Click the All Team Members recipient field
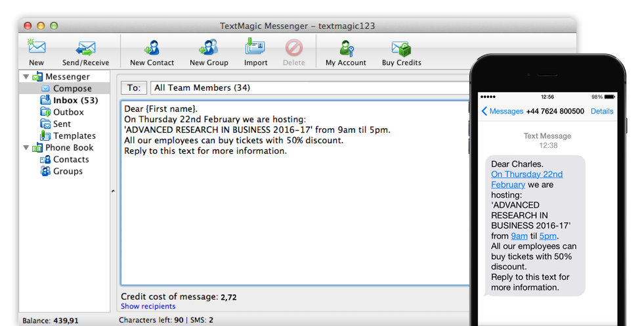Image resolution: width=644 pixels, height=326 pixels. [310, 88]
